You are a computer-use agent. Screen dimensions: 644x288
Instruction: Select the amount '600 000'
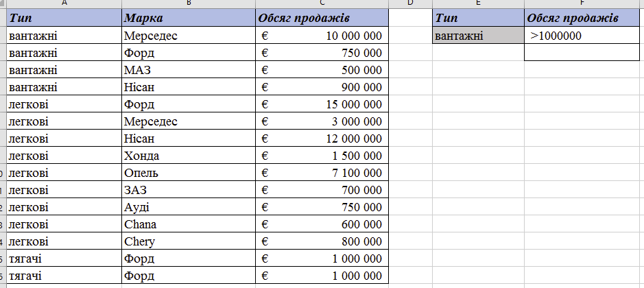click(322, 224)
